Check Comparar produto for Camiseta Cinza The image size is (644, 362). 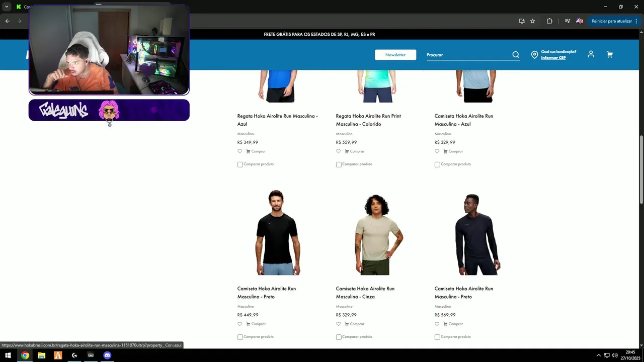pyautogui.click(x=339, y=337)
